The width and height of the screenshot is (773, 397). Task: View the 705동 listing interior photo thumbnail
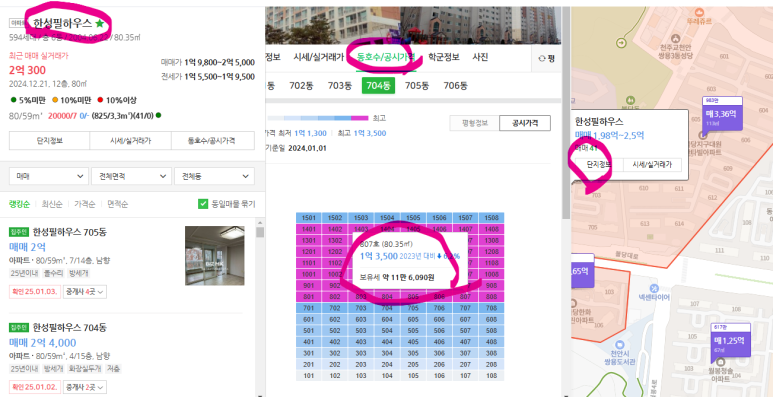pos(214,255)
